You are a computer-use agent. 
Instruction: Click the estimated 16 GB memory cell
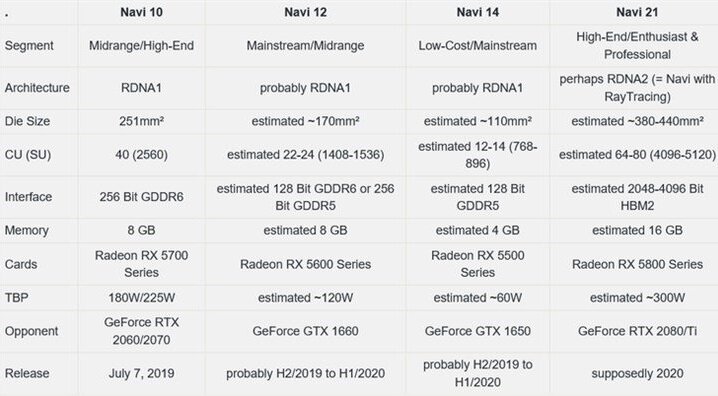(x=637, y=230)
